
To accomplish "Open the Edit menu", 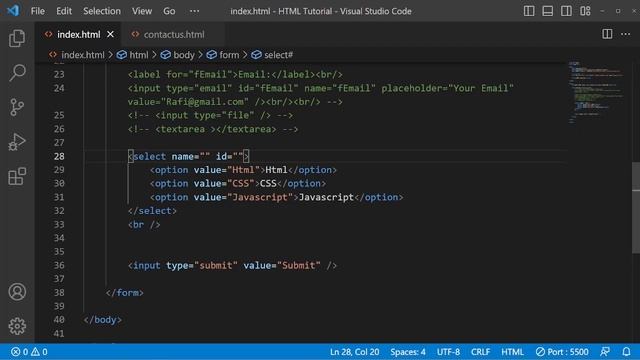I will point(64,11).
